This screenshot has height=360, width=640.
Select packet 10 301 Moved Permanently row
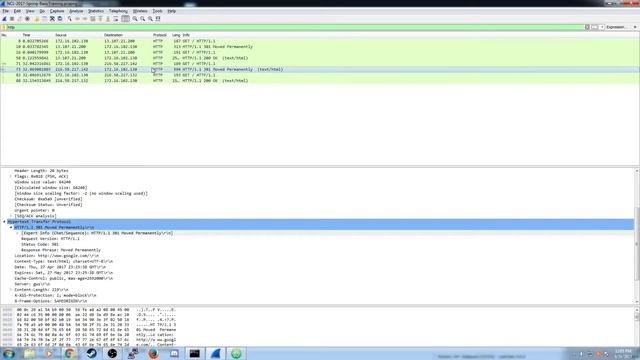coord(320,47)
